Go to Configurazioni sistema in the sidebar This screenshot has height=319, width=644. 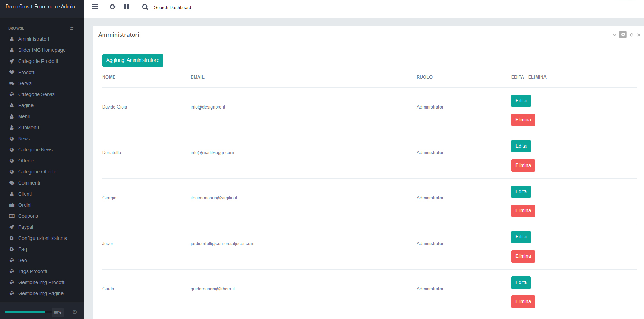42,238
